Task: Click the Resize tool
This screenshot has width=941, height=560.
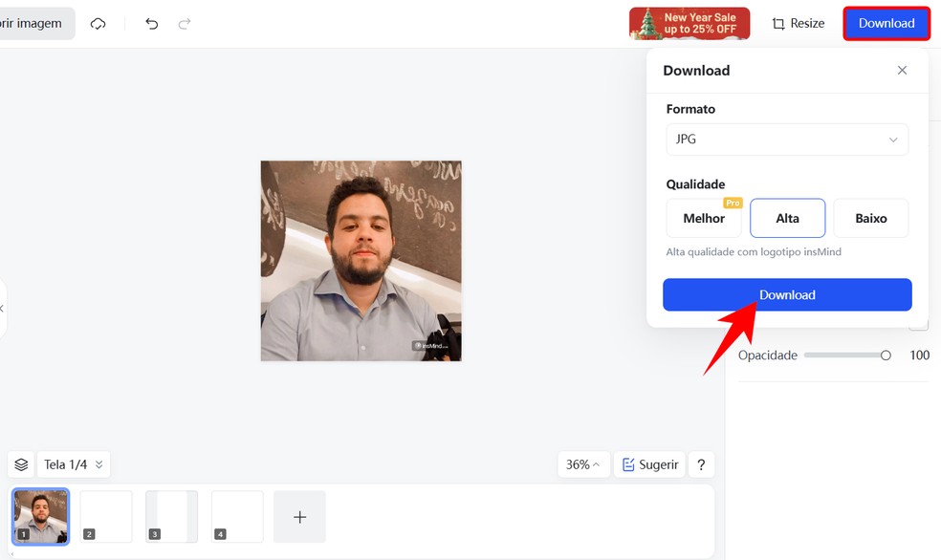Action: point(798,23)
